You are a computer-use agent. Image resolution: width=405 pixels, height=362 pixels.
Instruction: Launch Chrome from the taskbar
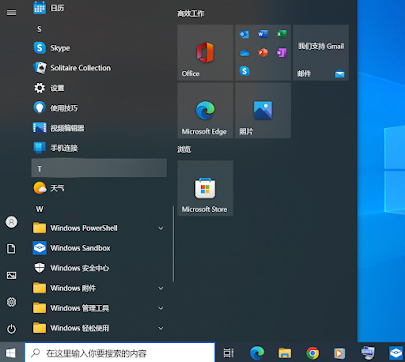click(x=313, y=353)
